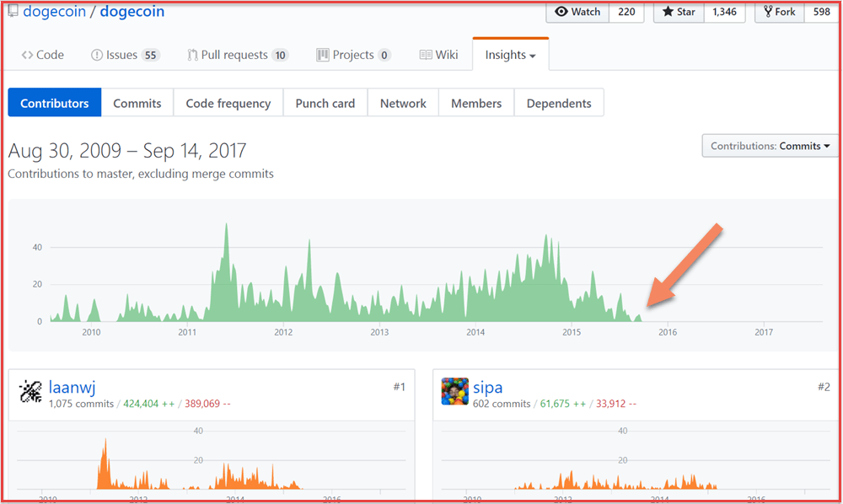The height and width of the screenshot is (504, 843).
Task: Click the main green commits graph
Action: click(422, 274)
